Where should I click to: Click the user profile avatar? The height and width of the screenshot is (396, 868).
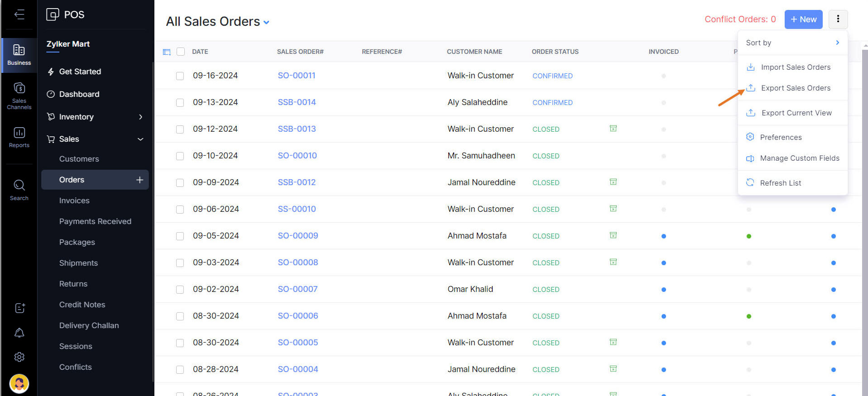[x=19, y=383]
